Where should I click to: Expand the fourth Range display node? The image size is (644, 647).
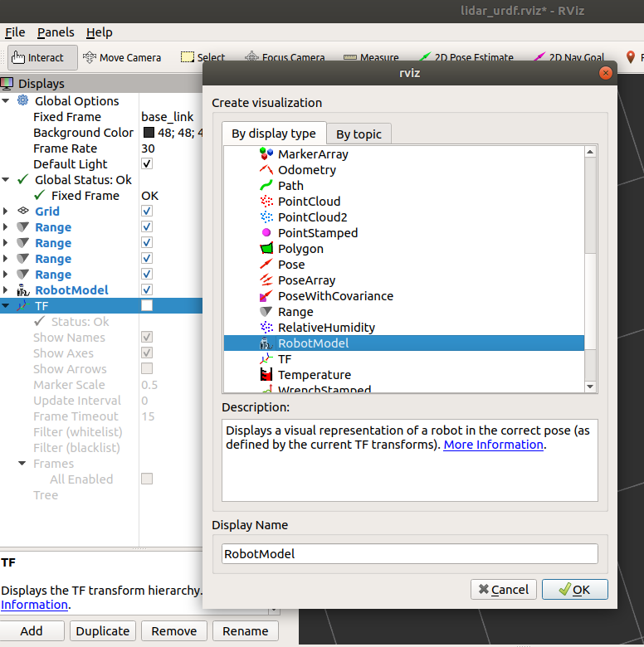point(5,274)
